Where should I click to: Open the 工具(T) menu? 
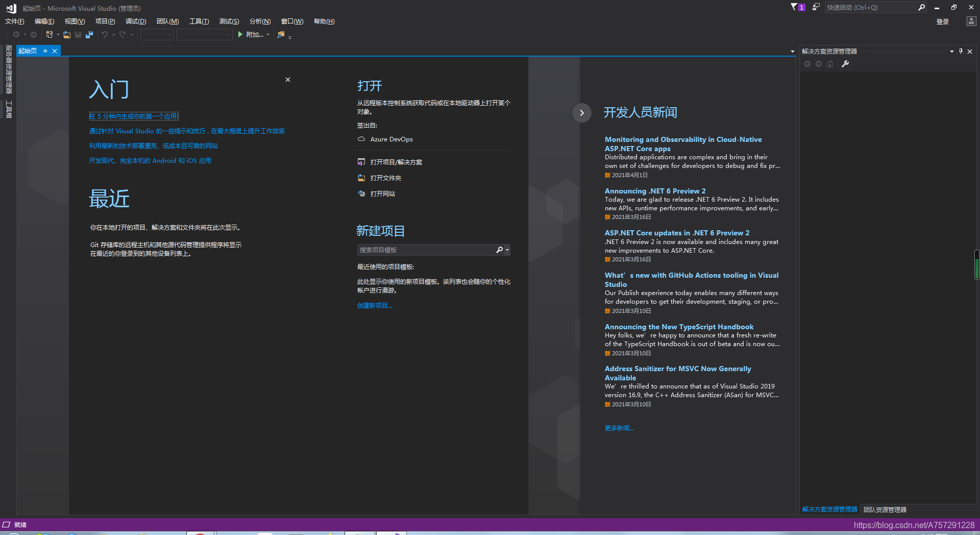pyautogui.click(x=199, y=21)
